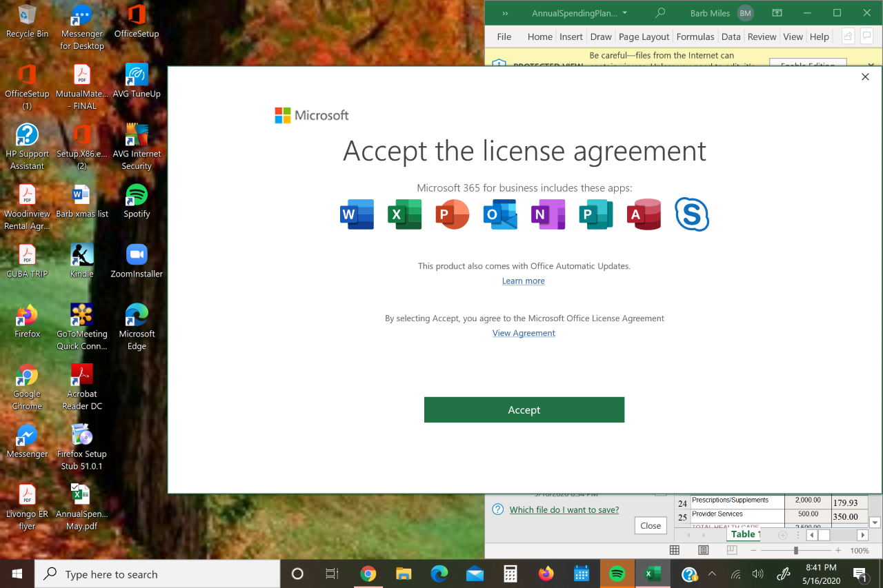Click the PowerPoint app icon in the dialog

tap(453, 214)
